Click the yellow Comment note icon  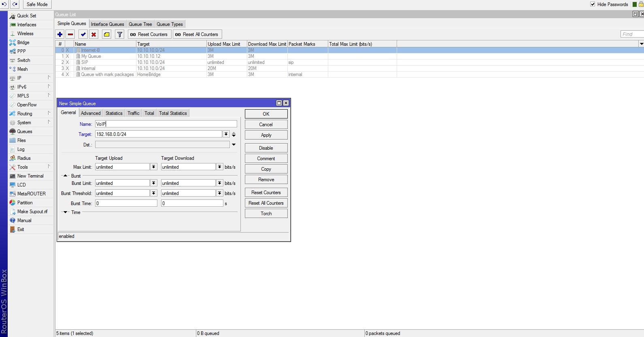(x=106, y=34)
